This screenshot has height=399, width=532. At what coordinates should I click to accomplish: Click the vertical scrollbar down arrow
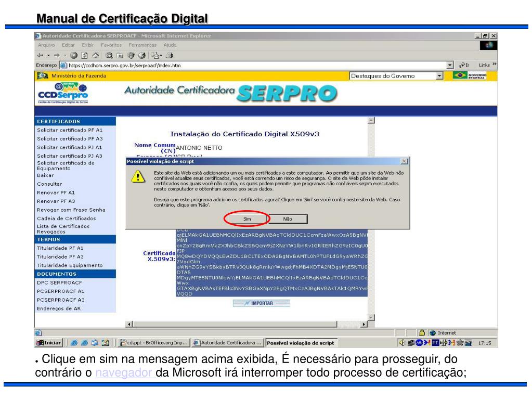point(371,317)
